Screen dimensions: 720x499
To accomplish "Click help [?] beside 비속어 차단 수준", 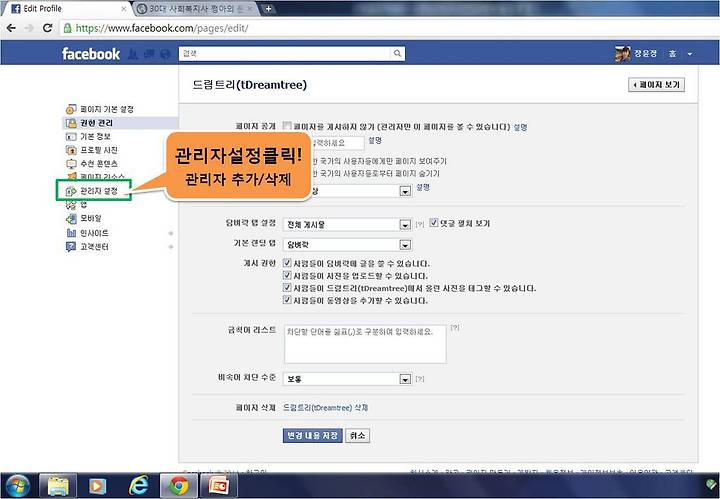I will click(420, 379).
